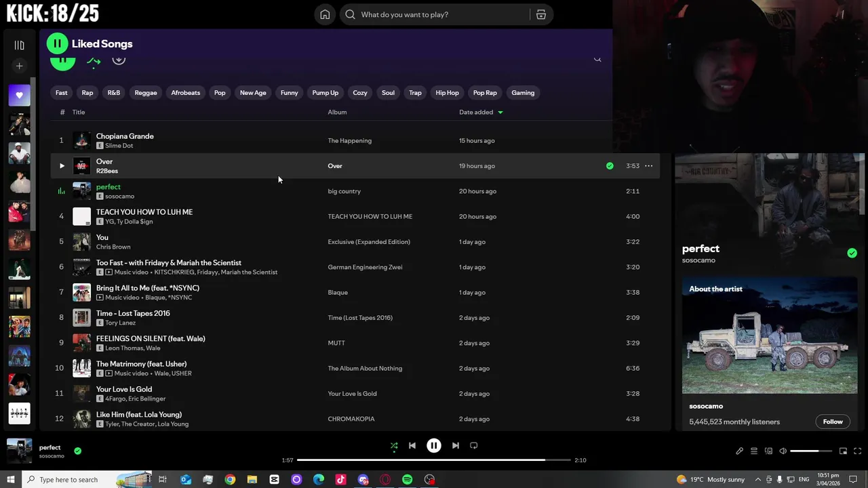Skip to the previous track

pyautogui.click(x=412, y=446)
